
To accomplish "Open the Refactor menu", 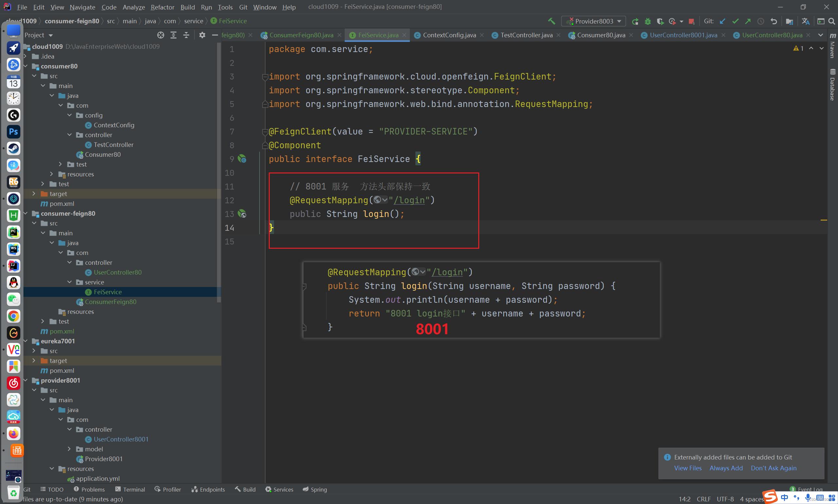I will [162, 7].
